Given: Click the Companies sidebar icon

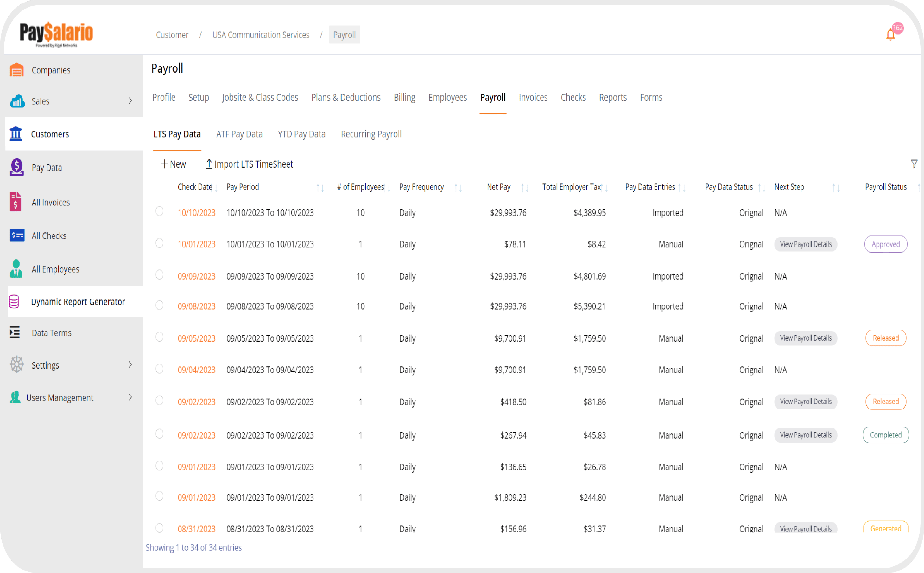Looking at the screenshot, I should 17,70.
